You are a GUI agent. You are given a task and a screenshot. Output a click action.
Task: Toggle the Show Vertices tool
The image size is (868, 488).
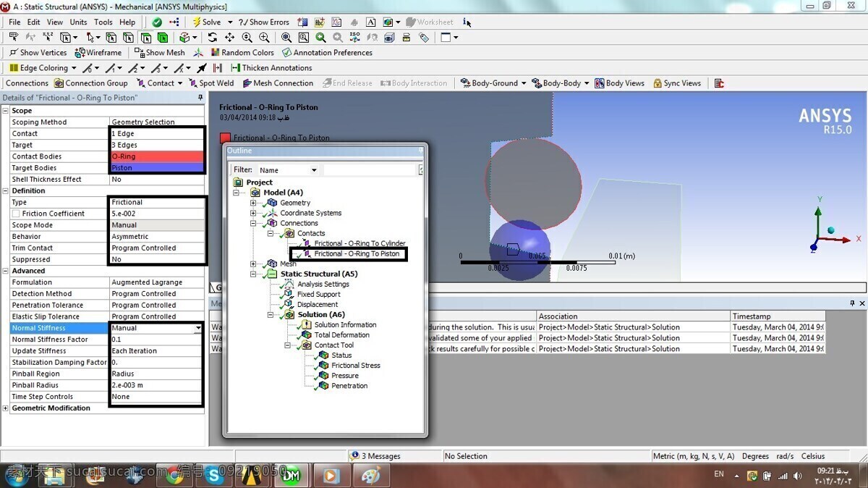coord(38,53)
